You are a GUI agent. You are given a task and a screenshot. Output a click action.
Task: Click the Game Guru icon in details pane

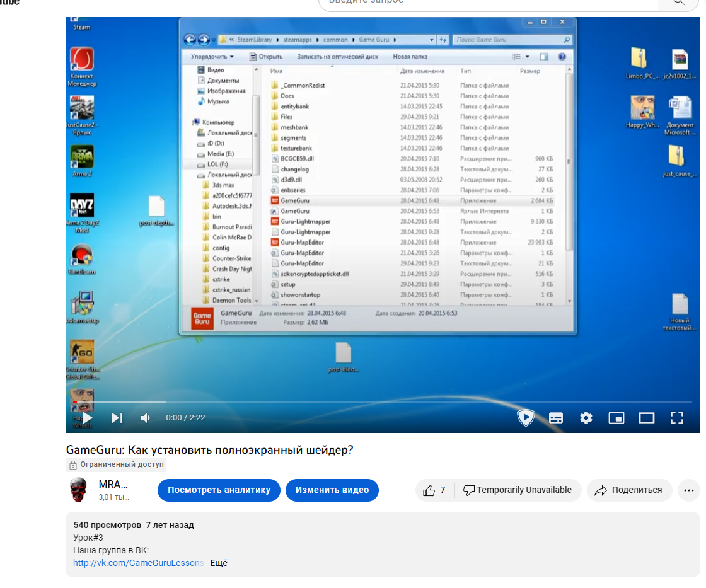point(202,319)
